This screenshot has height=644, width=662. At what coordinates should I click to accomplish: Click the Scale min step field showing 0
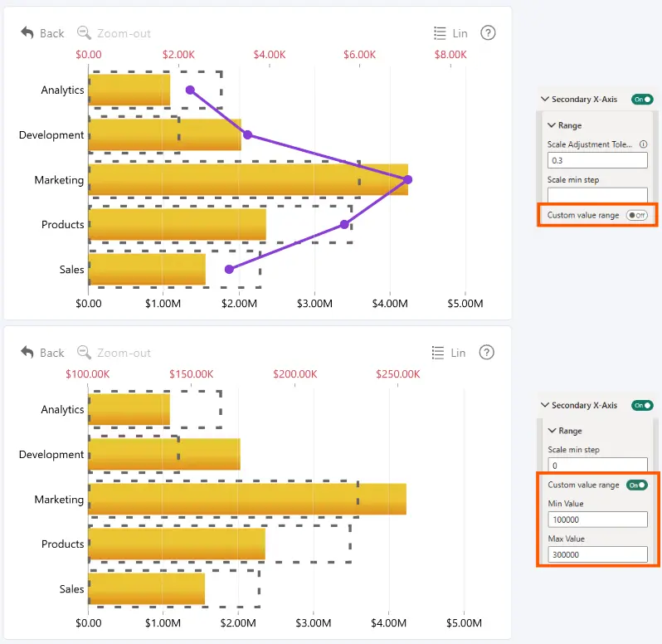click(597, 465)
